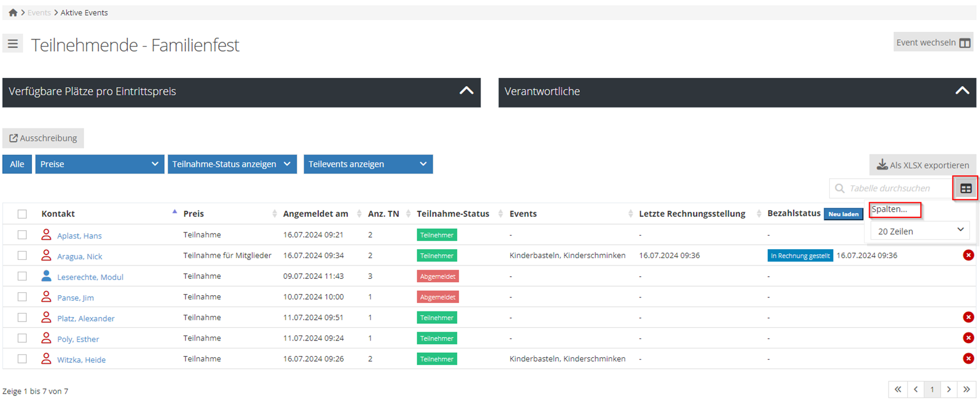This screenshot has height=401, width=980.
Task: Sort by Kontakt column arrow
Action: [x=174, y=213]
